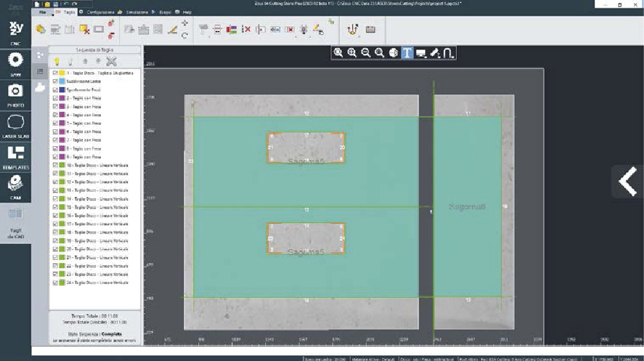The width and height of the screenshot is (644, 361).
Task: Open the TEMPLATES module
Action: (15, 156)
